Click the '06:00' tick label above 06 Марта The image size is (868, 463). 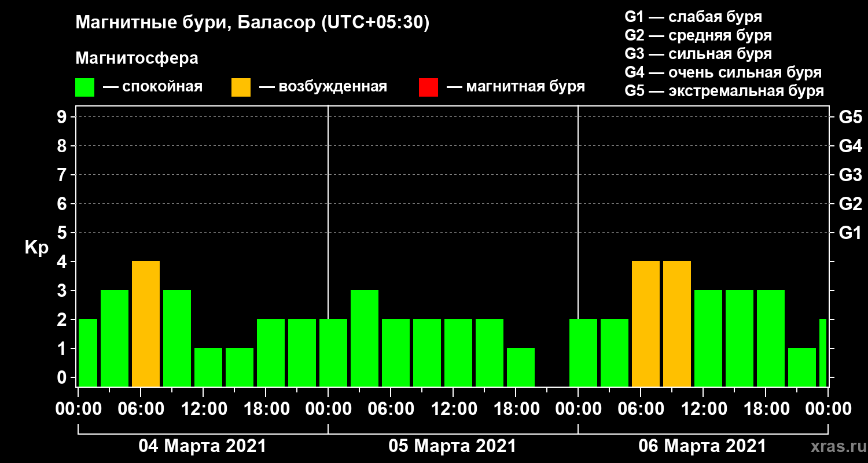coord(641,409)
